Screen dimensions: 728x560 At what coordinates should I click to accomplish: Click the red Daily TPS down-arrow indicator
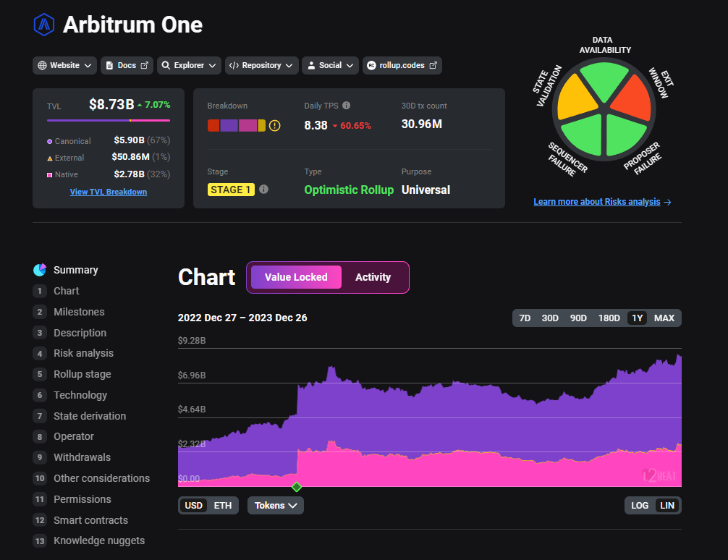(335, 126)
